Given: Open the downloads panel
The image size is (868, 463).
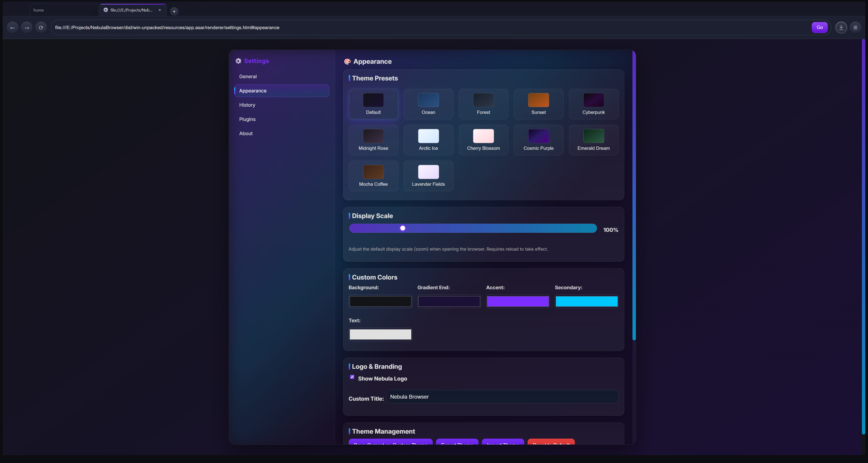Looking at the screenshot, I should [841, 27].
